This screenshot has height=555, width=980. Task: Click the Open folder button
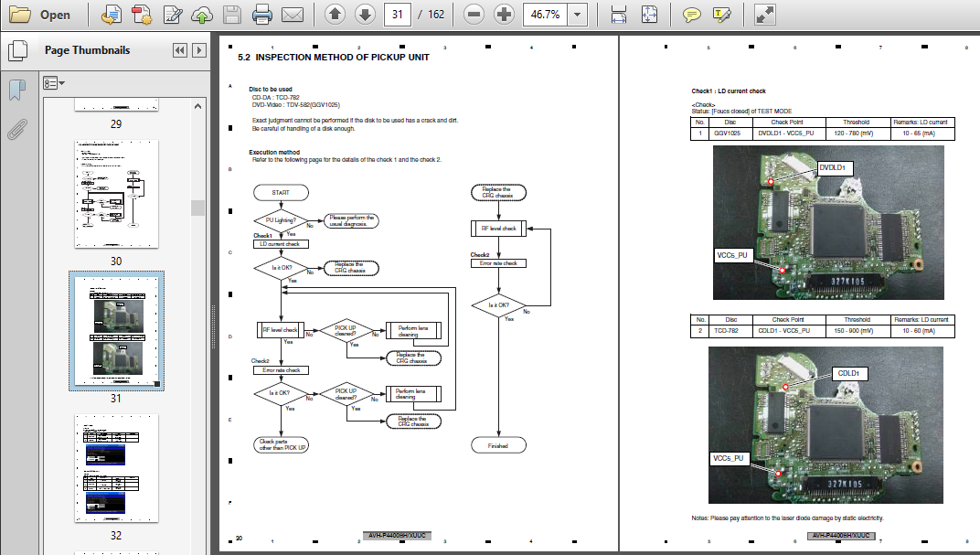pos(39,15)
